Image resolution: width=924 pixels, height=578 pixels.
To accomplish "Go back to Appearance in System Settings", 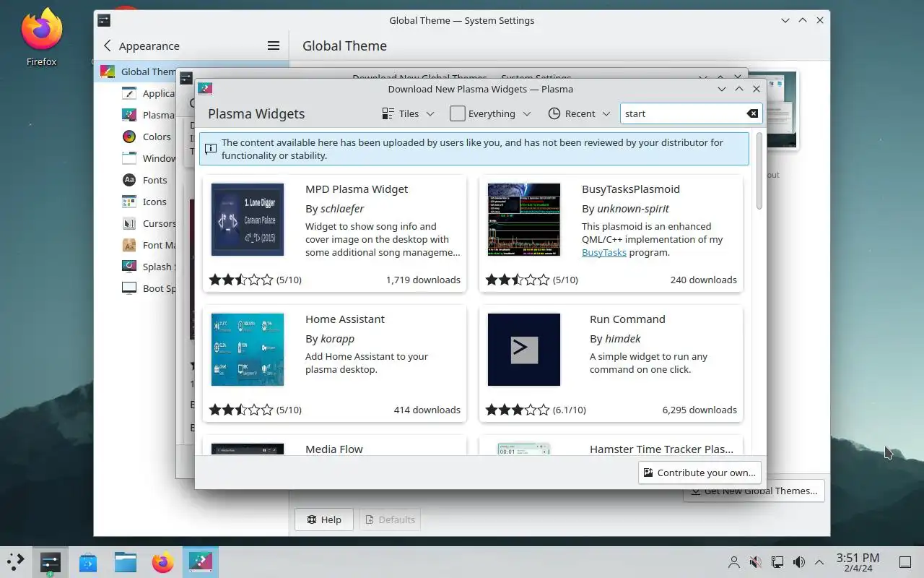I will click(141, 46).
